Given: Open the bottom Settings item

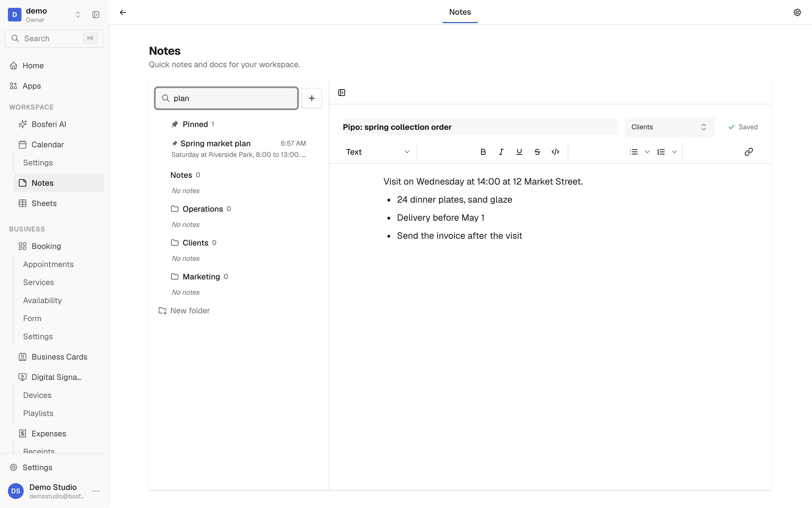Looking at the screenshot, I should (54, 467).
